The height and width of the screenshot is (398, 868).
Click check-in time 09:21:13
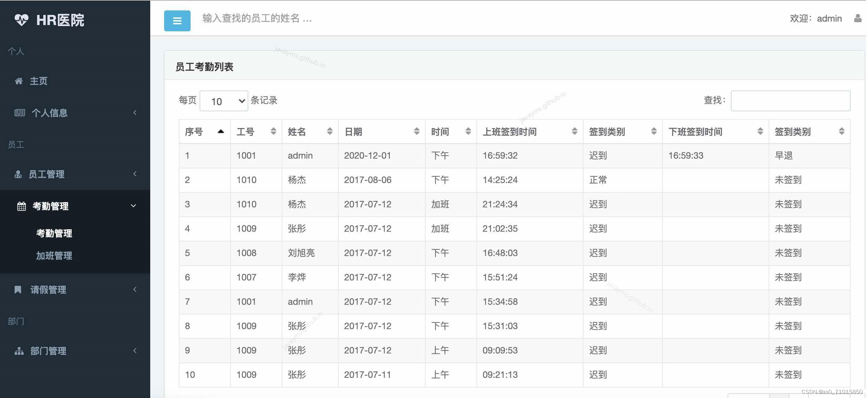pyautogui.click(x=500, y=375)
